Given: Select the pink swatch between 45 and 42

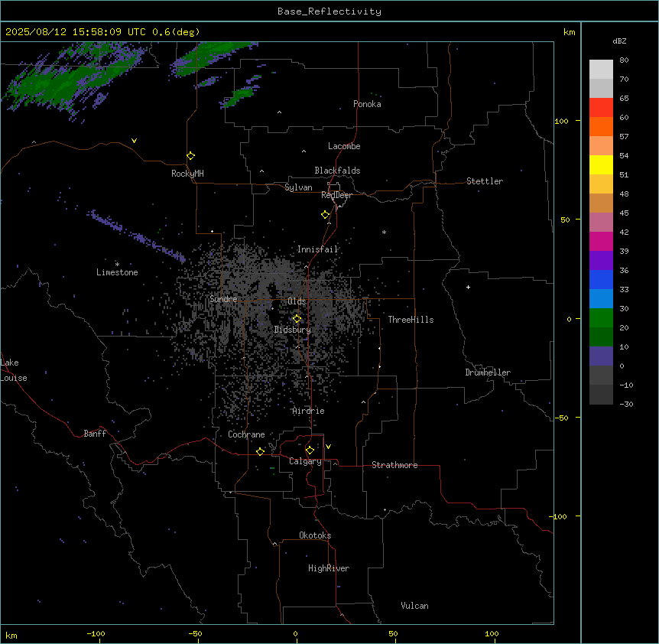Looking at the screenshot, I should click(x=601, y=223).
